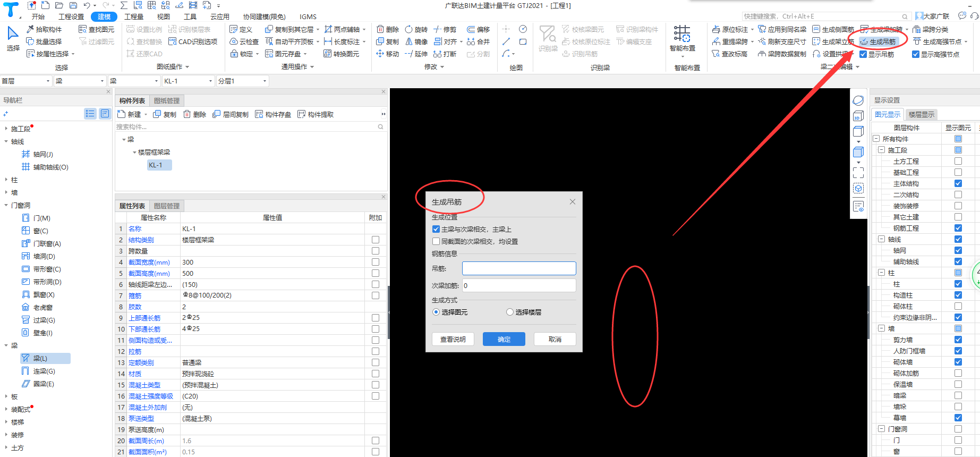The height and width of the screenshot is (457, 980).
Task: Select the 延伸 extend tool
Action: pyautogui.click(x=416, y=54)
